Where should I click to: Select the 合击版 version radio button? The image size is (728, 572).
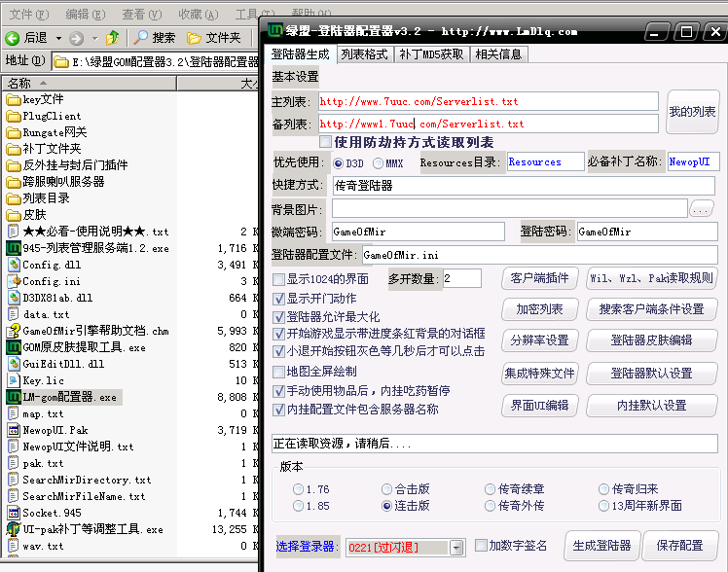386,489
